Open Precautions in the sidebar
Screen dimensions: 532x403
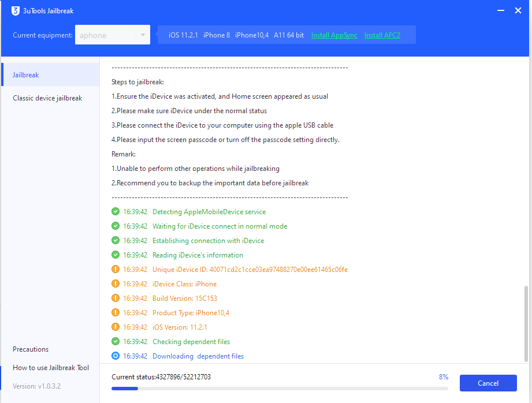(x=31, y=349)
